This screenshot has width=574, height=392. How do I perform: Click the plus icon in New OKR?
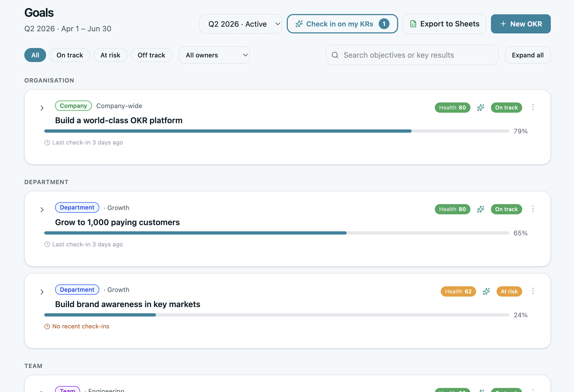[503, 24]
